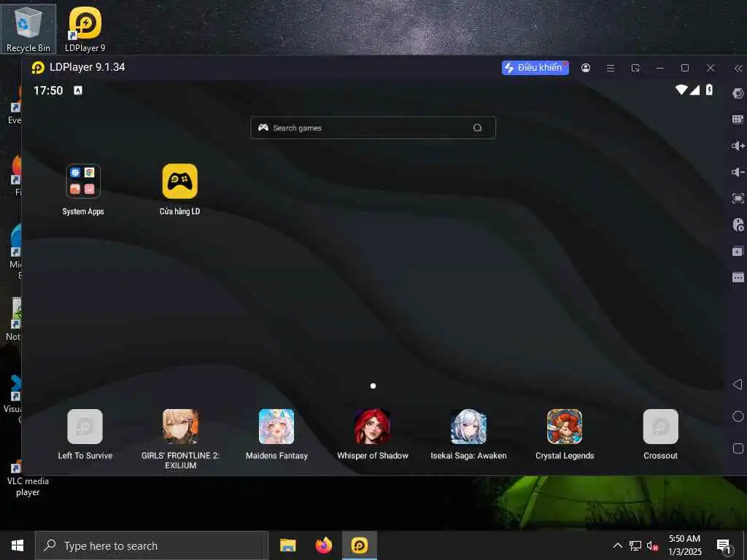
Task: Click the Search games input field
Action: [x=373, y=128]
